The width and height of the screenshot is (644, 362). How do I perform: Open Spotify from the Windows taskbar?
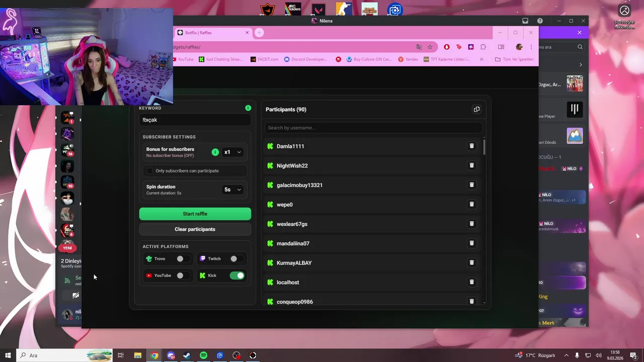203,355
